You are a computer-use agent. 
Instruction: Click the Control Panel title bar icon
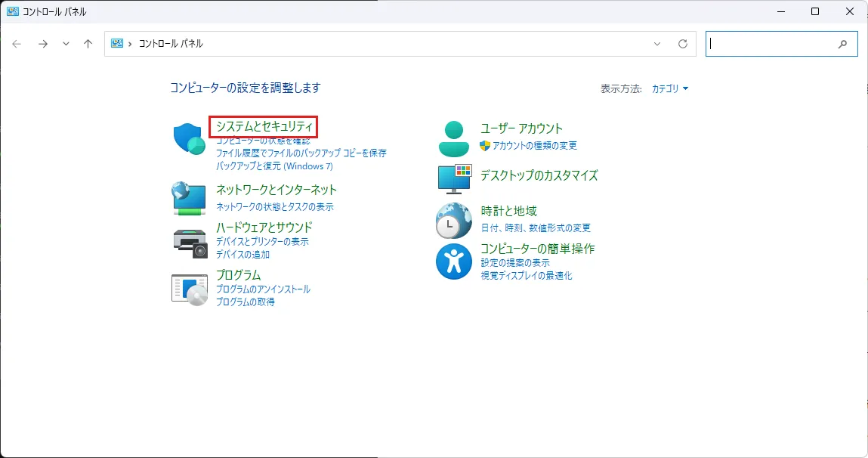[12, 11]
